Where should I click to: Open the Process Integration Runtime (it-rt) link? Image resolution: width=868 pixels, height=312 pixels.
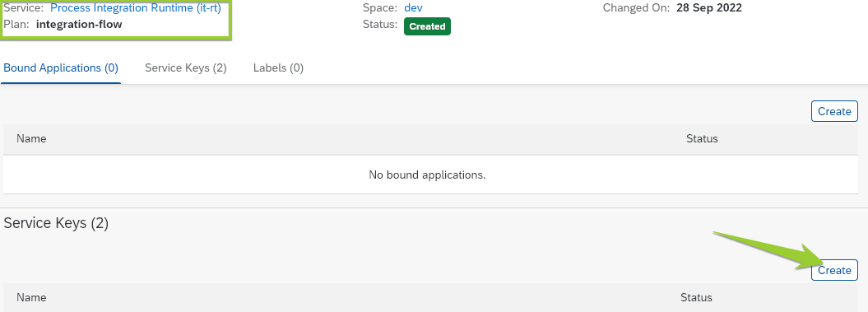(136, 8)
